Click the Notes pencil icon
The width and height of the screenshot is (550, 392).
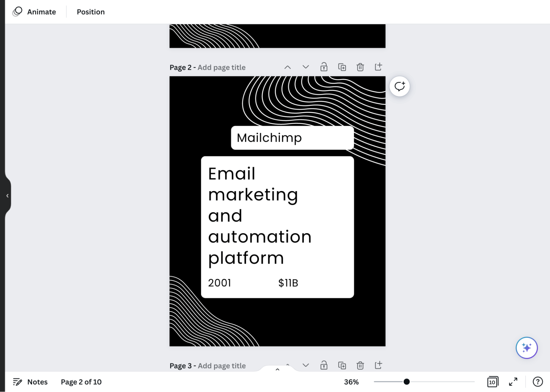[17, 382]
